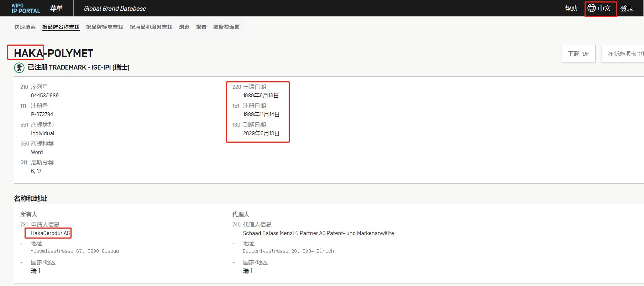Click the 申请人信息 field label
The height and width of the screenshot is (286, 644).
(x=45, y=224)
